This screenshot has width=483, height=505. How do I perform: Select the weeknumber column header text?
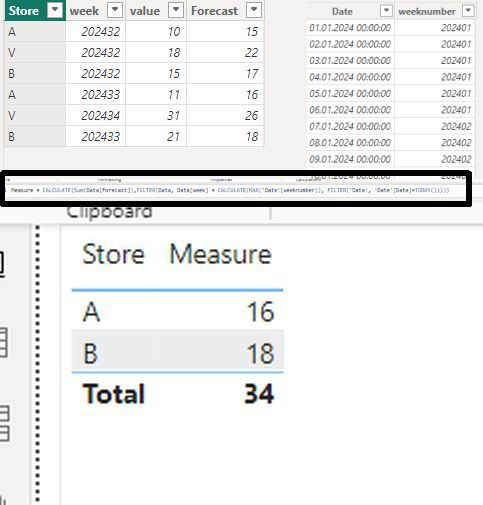(427, 11)
